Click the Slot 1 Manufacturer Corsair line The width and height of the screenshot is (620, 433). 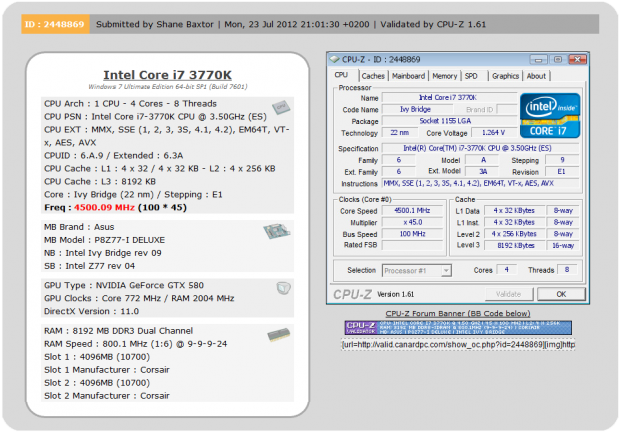107,370
